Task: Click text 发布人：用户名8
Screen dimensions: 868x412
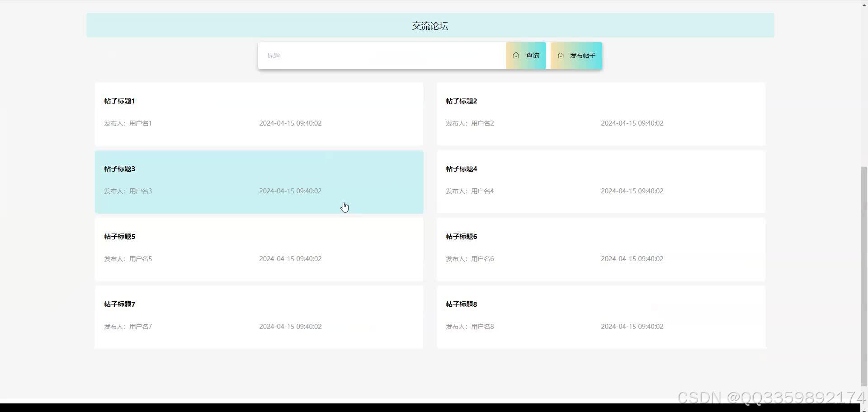Action: pyautogui.click(x=470, y=327)
